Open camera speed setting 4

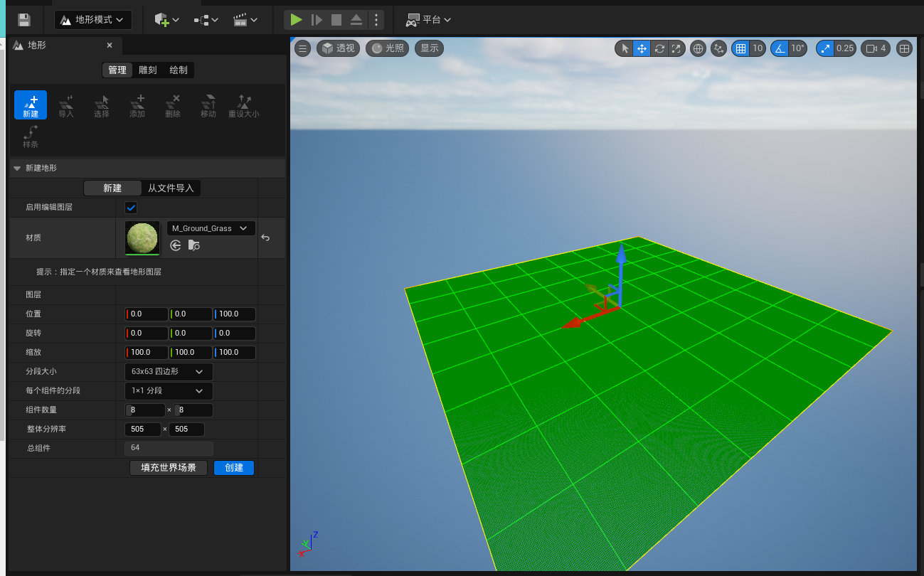(x=876, y=48)
